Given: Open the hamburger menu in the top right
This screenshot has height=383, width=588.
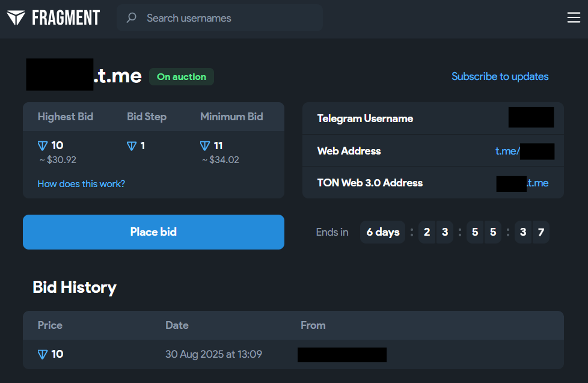Looking at the screenshot, I should pos(574,18).
